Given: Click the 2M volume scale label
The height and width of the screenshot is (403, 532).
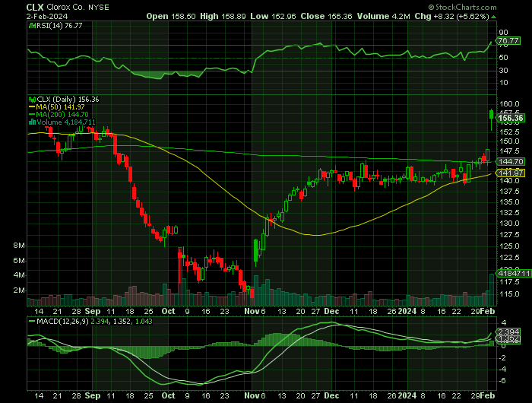Looking at the screenshot, I should pyautogui.click(x=19, y=290).
